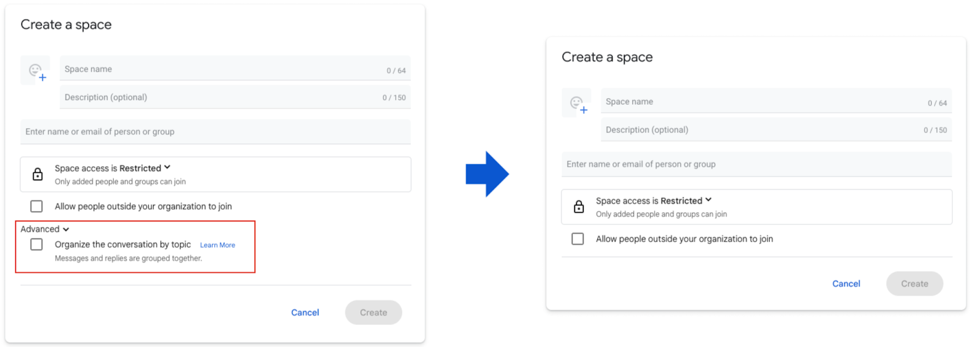Open the Learn More link
The width and height of the screenshot is (980, 347).
click(217, 245)
